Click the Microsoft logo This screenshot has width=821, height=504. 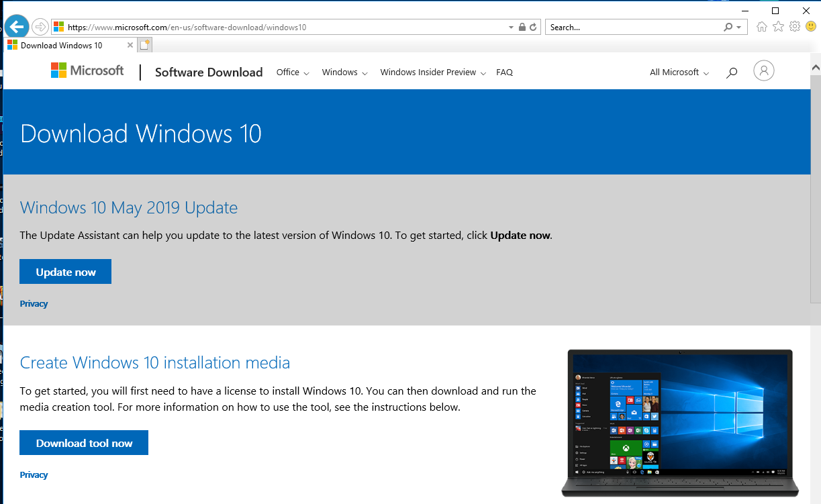[x=87, y=70]
